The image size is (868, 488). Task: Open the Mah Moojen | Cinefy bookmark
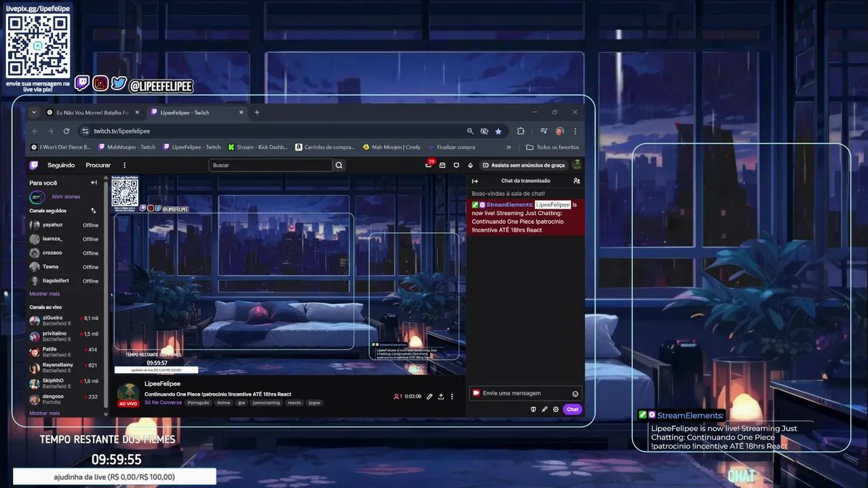(x=392, y=147)
